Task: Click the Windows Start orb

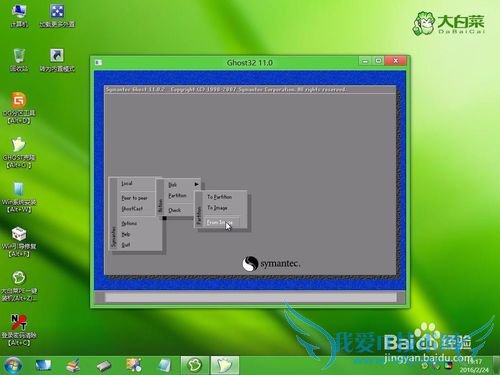Action: (13, 365)
